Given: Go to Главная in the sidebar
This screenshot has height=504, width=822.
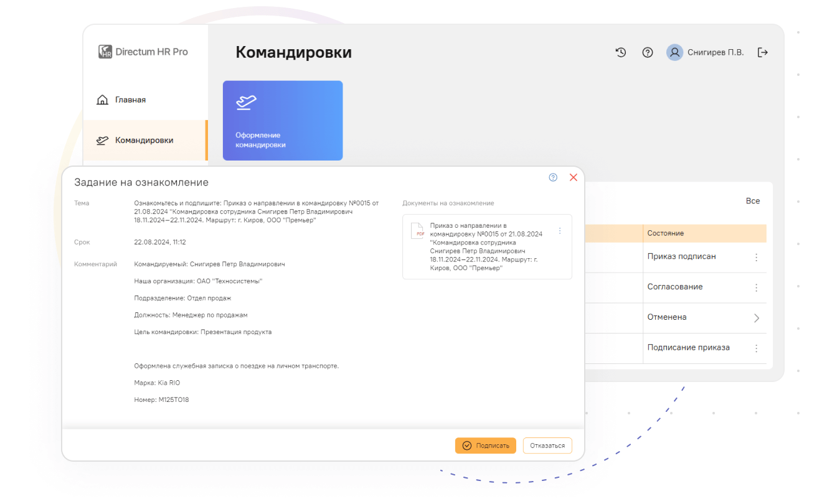Looking at the screenshot, I should pos(145,100).
